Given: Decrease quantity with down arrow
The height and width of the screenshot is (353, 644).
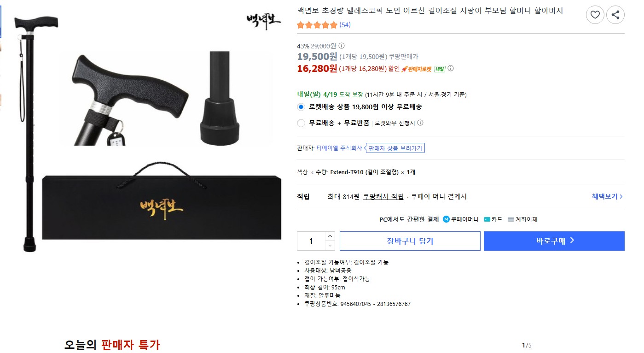Looking at the screenshot, I should coord(330,246).
